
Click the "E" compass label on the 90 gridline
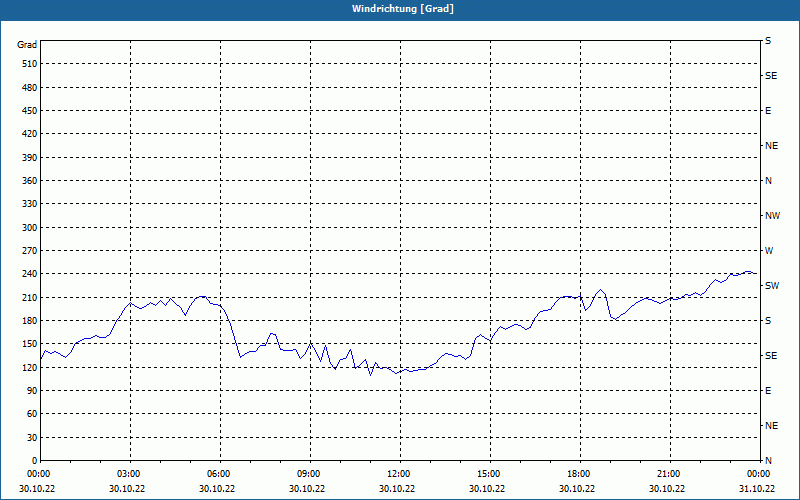768,391
